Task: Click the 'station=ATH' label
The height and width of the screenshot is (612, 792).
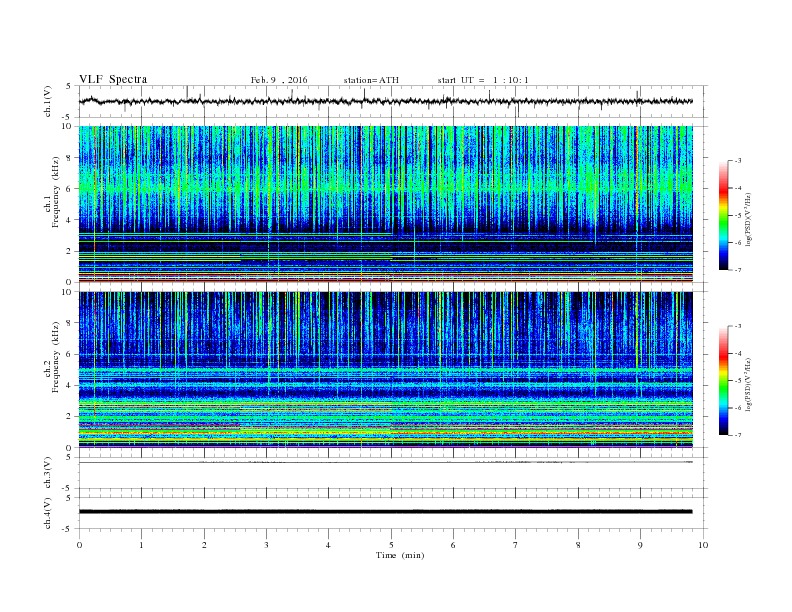Action: (x=371, y=80)
